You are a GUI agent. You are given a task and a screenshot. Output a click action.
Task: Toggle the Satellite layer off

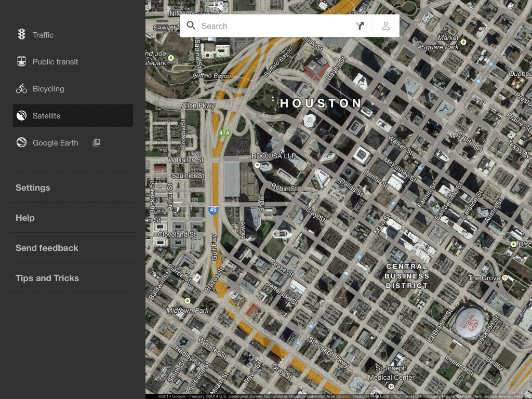pyautogui.click(x=72, y=116)
